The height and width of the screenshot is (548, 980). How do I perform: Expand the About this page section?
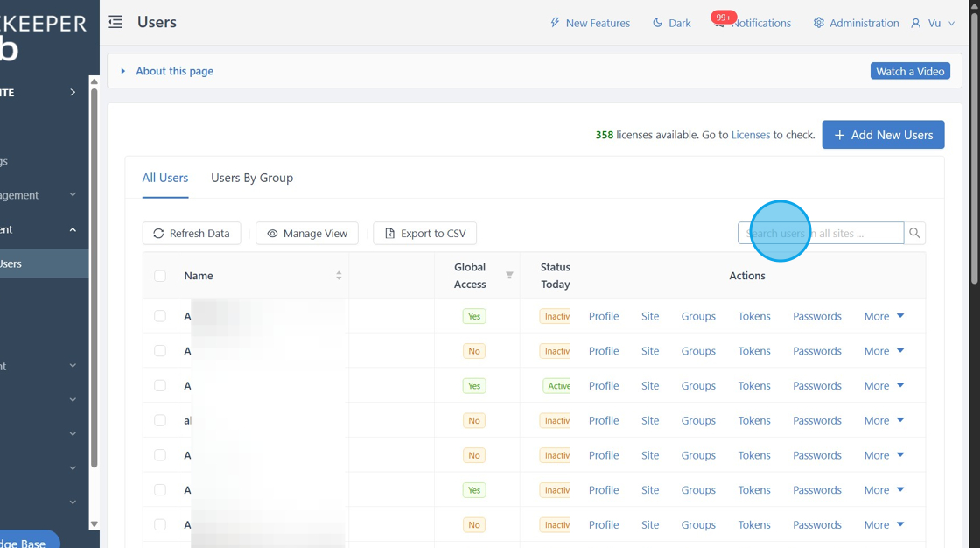(167, 71)
